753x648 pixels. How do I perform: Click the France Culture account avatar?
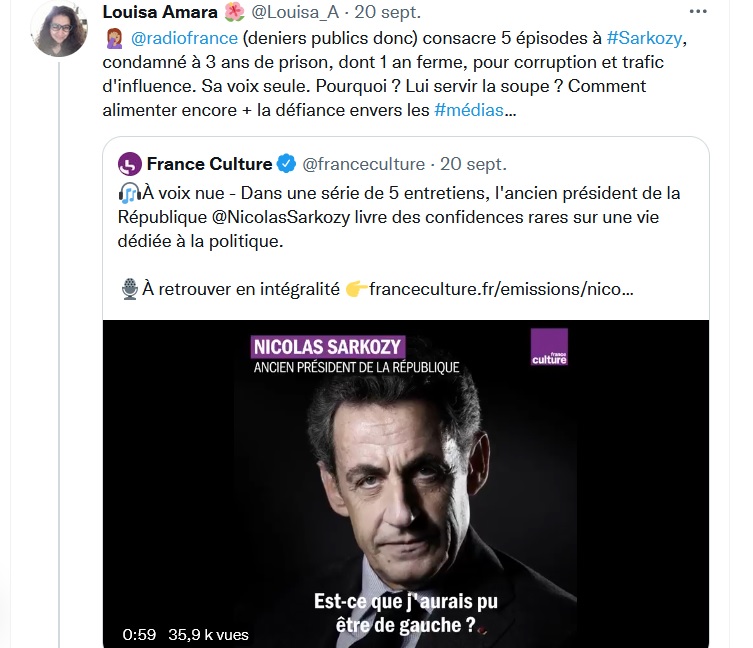click(x=129, y=163)
